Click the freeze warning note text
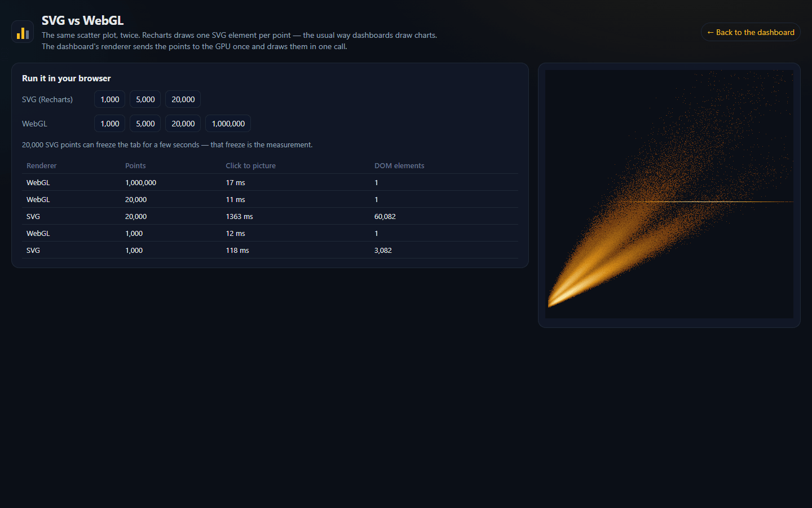Screen dimensions: 812x508 coord(167,145)
